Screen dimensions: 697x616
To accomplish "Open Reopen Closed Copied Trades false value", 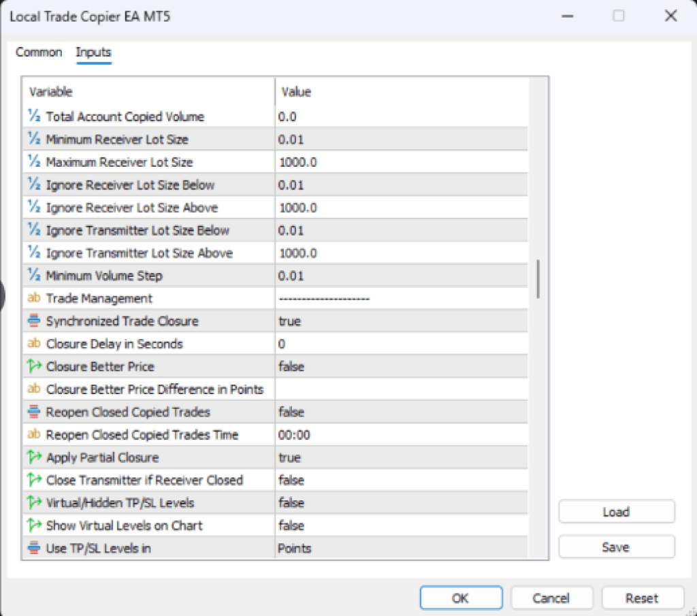I will pyautogui.click(x=402, y=412).
